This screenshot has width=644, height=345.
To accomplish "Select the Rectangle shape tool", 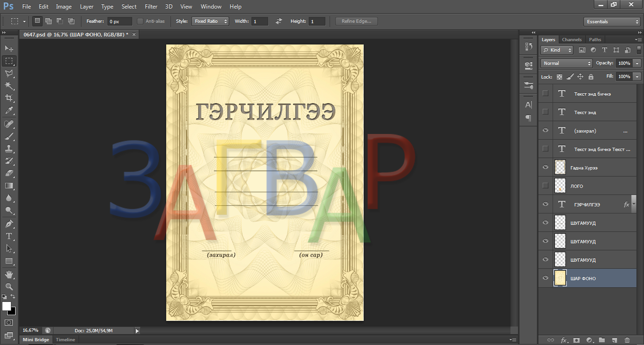I will [x=9, y=261].
